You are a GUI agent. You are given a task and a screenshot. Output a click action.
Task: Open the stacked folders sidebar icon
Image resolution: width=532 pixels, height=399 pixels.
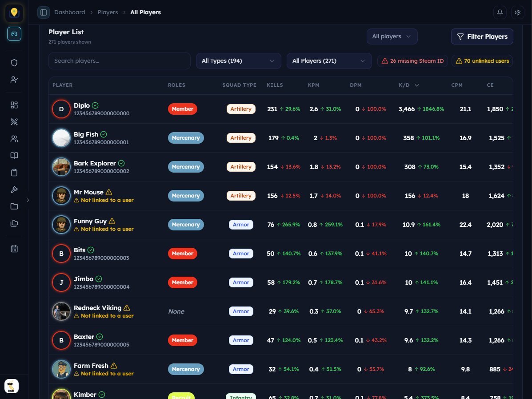coord(14,223)
